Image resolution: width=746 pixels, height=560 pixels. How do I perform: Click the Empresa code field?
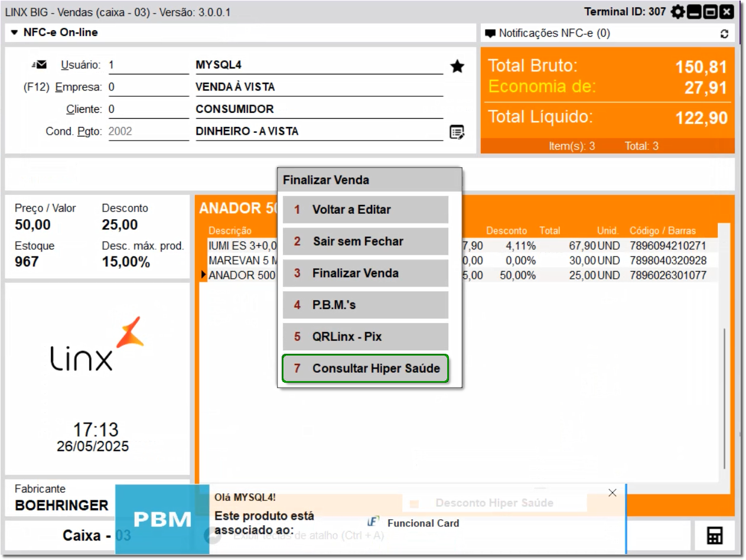tap(148, 87)
